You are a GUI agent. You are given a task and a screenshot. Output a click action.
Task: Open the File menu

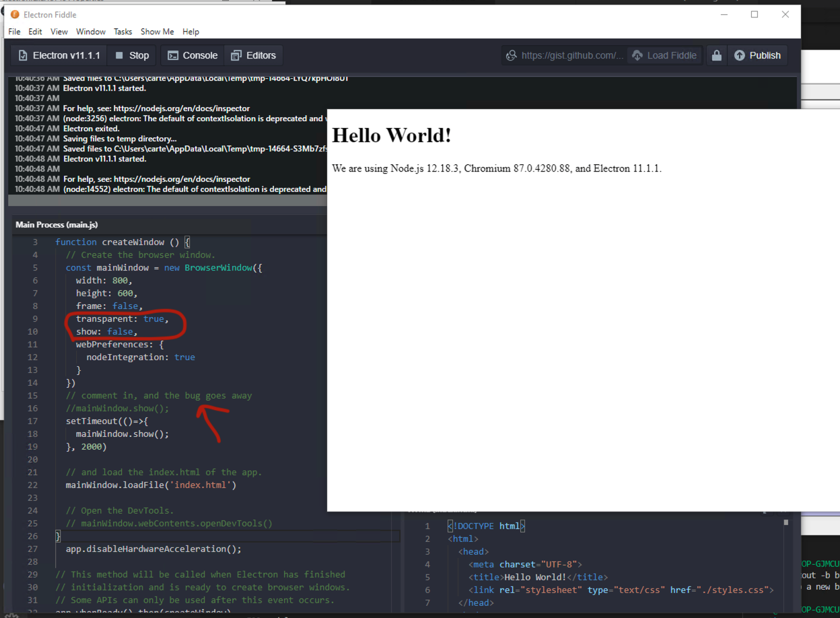pyautogui.click(x=14, y=32)
